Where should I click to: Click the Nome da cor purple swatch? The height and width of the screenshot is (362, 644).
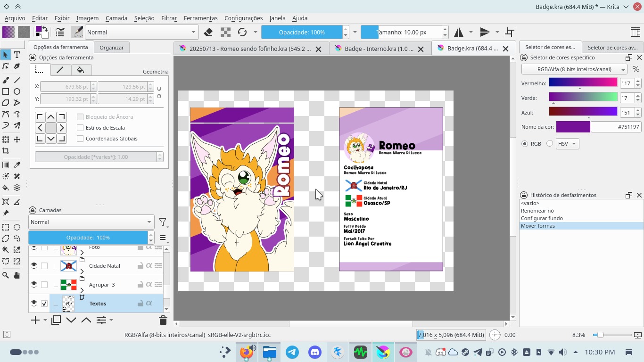coord(573,127)
